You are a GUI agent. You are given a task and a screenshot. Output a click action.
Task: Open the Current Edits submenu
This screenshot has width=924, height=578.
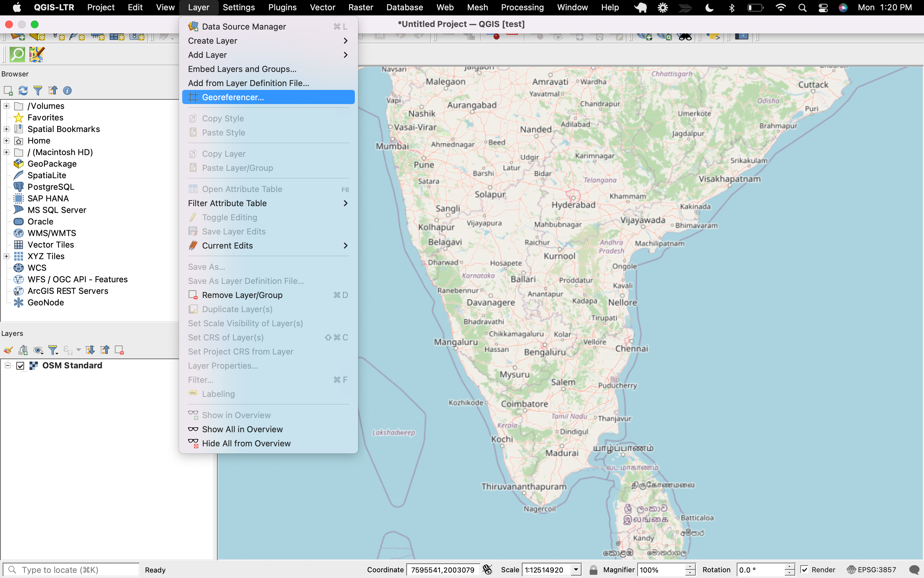269,245
